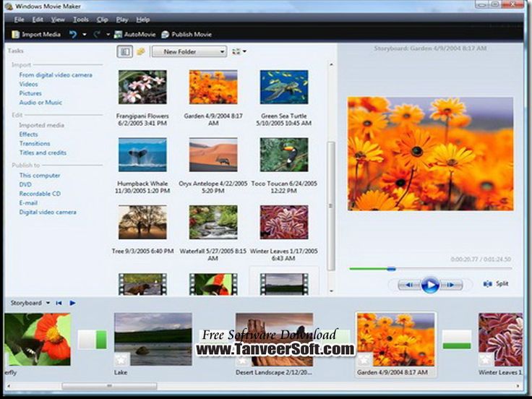
Task: Click collection pane scroll up arrow
Action: pos(331,64)
